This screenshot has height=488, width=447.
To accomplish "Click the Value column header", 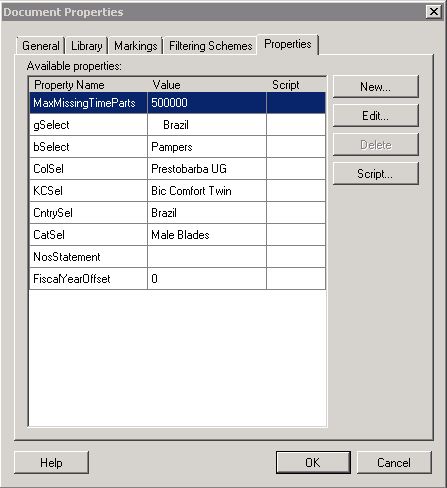I will pos(207,85).
